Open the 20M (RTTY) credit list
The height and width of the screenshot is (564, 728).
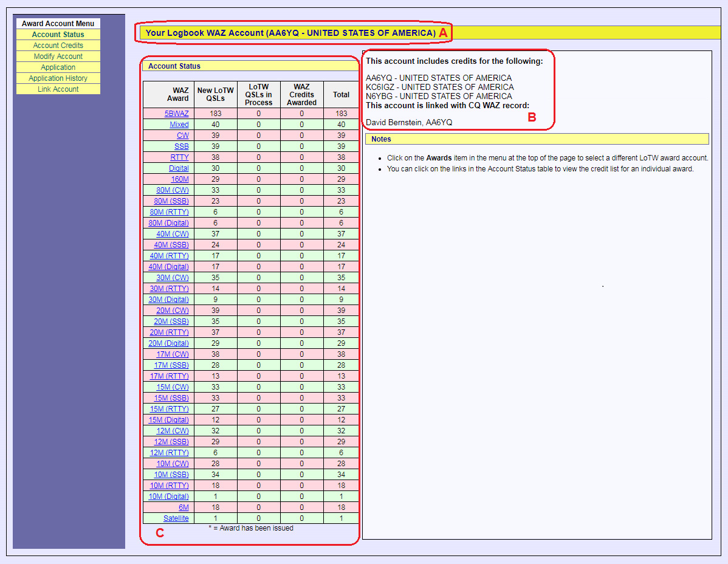pos(169,332)
